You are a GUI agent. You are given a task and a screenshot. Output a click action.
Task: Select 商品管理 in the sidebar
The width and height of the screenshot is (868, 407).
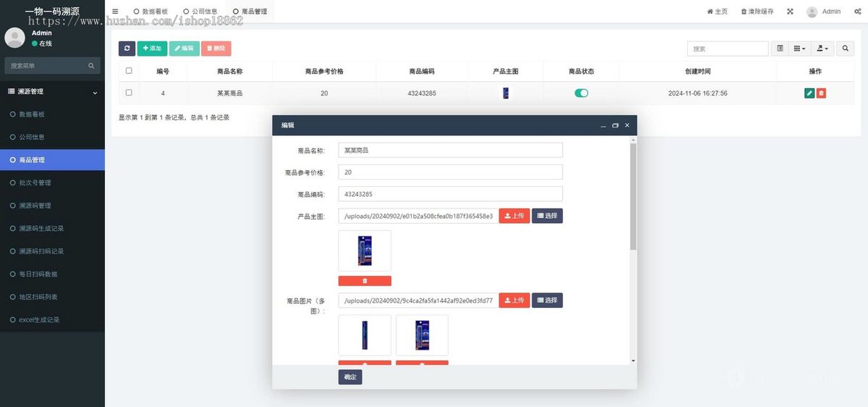(x=52, y=160)
